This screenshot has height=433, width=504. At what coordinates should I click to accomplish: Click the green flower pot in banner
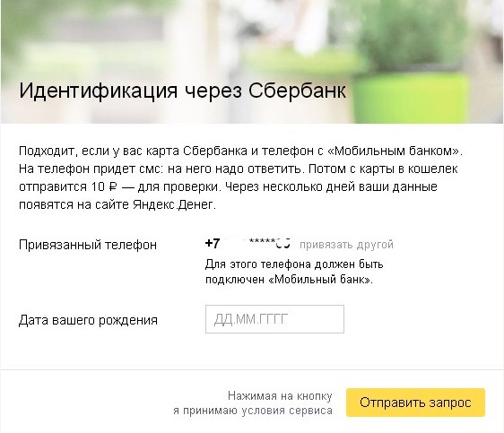coord(410,98)
